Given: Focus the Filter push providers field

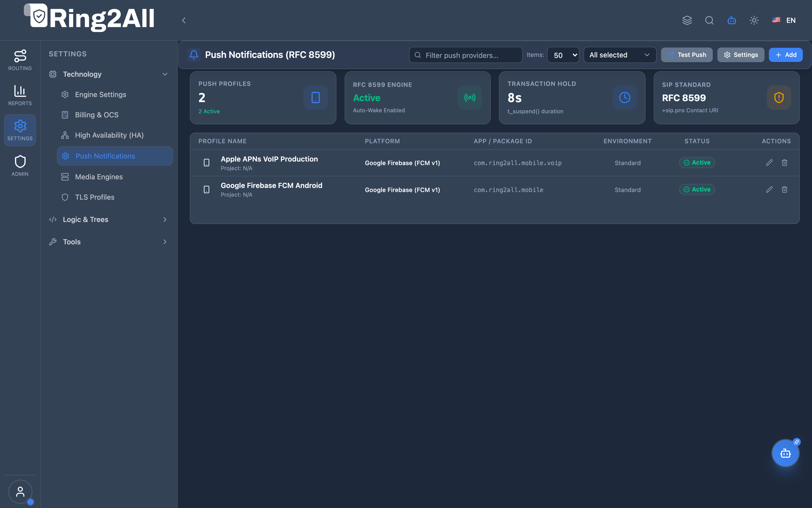Looking at the screenshot, I should [465, 55].
